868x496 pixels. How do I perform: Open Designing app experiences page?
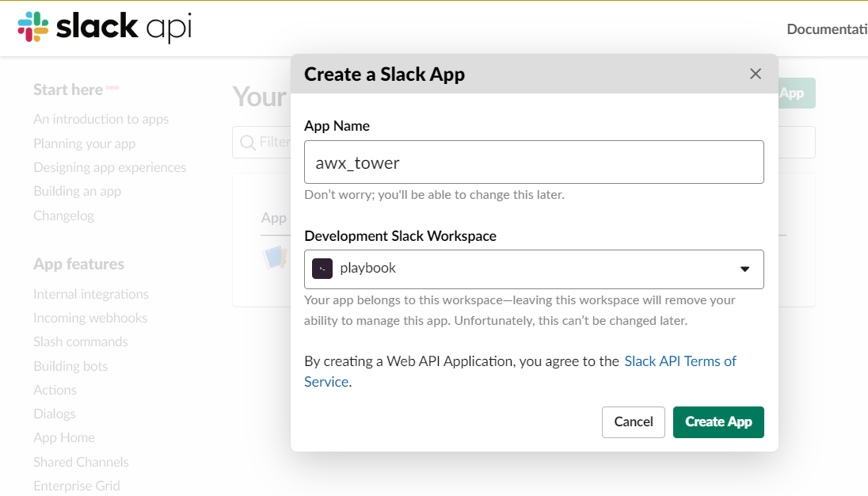[109, 167]
